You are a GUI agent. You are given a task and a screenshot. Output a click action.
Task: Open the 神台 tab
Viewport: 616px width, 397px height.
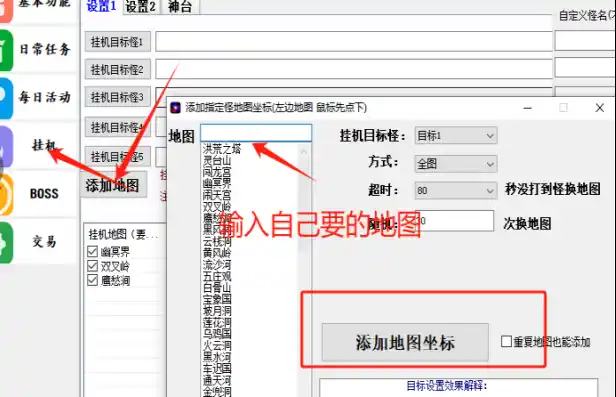click(x=180, y=6)
